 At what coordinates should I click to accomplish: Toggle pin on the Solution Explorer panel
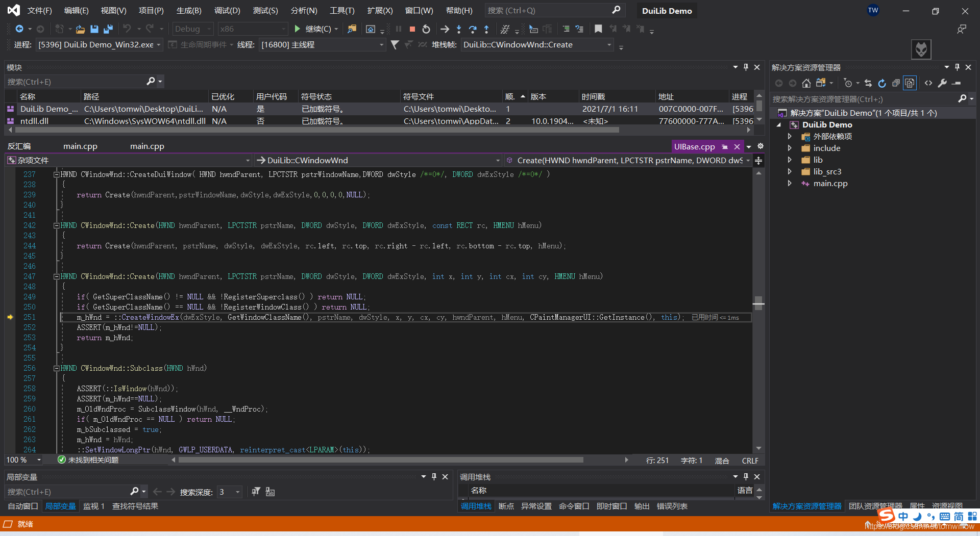click(957, 67)
